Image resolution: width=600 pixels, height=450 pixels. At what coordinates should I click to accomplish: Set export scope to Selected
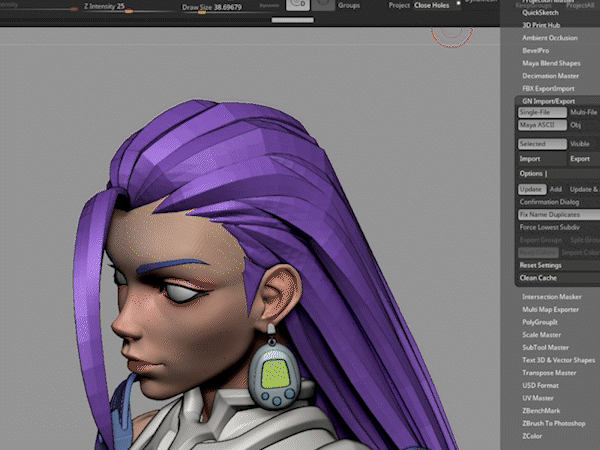pyautogui.click(x=542, y=144)
